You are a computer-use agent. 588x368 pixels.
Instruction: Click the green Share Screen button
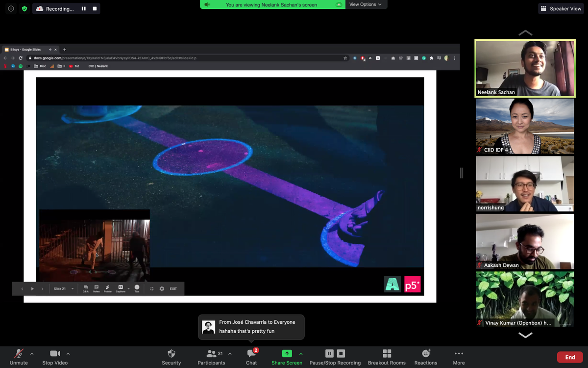[287, 357]
